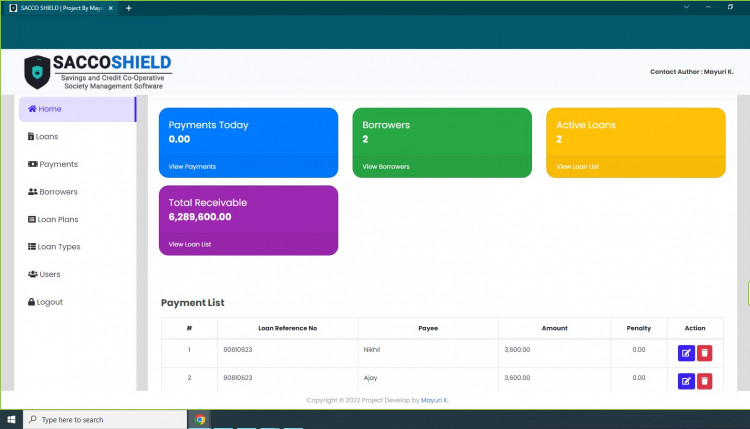Image resolution: width=750 pixels, height=429 pixels.
Task: Click View Payments on the blue card
Action: (x=192, y=166)
